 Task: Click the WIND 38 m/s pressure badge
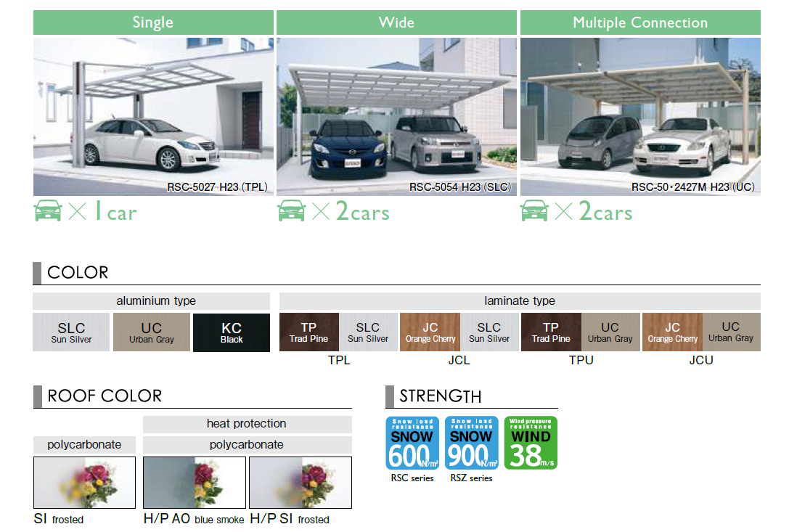531,443
